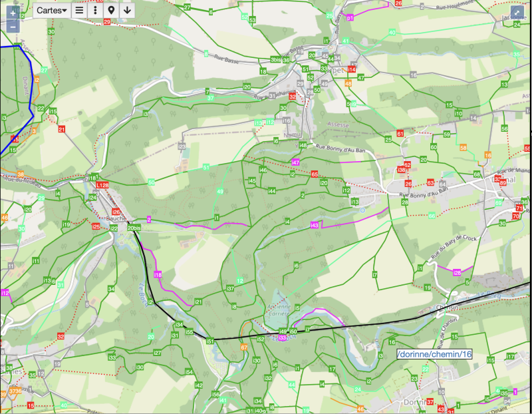Open the hamburger list menu
The width and height of the screenshot is (532, 414).
pyautogui.click(x=79, y=11)
